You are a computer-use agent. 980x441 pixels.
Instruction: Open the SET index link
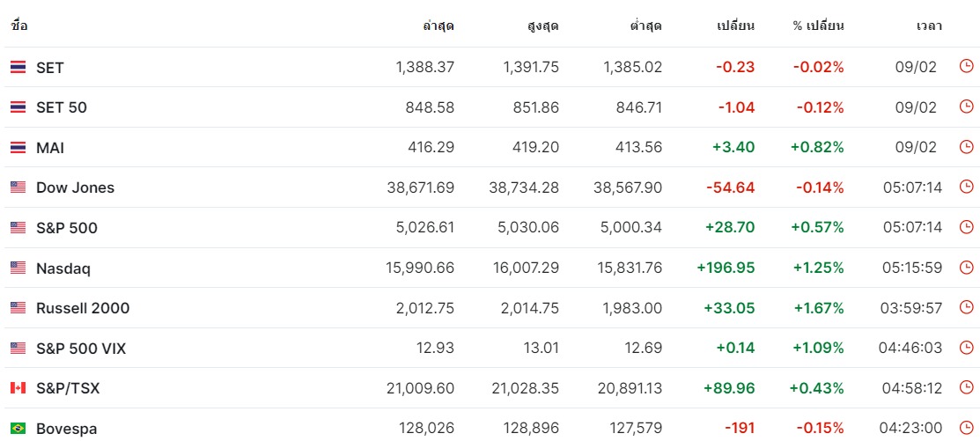click(x=50, y=68)
